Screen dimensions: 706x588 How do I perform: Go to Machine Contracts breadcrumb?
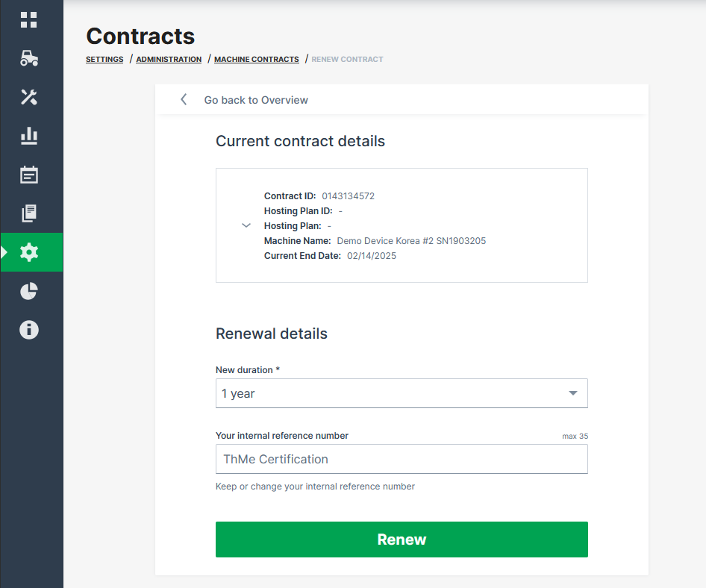(x=256, y=60)
